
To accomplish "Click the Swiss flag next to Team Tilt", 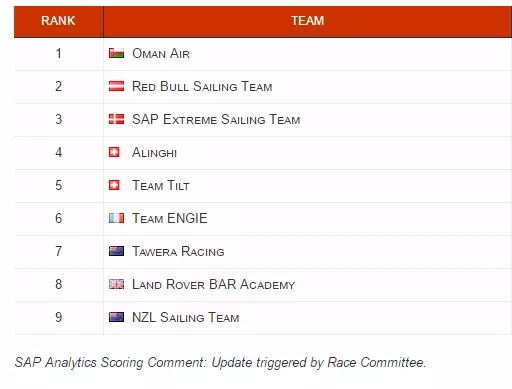I will click(114, 185).
